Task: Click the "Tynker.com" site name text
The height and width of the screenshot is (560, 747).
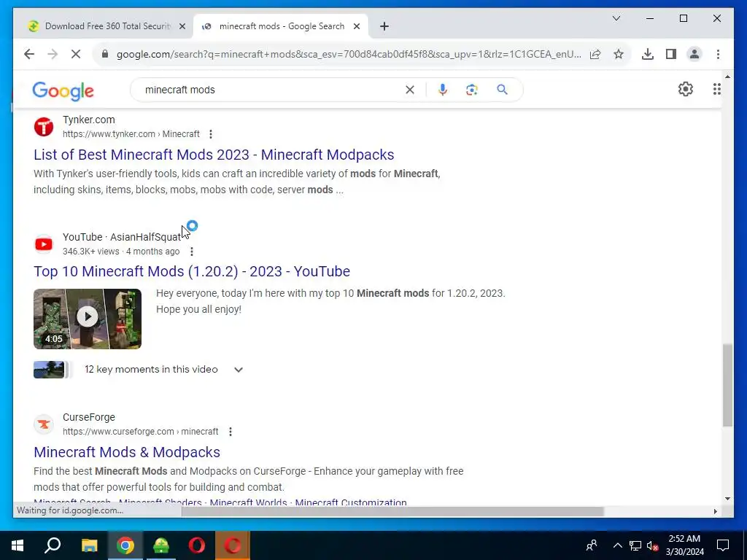Action: point(88,120)
